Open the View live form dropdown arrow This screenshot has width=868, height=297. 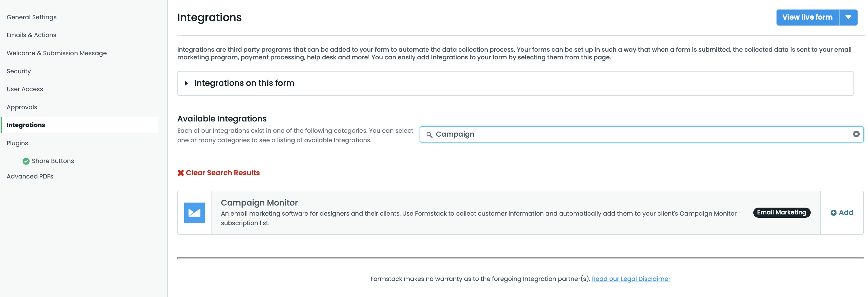[848, 18]
